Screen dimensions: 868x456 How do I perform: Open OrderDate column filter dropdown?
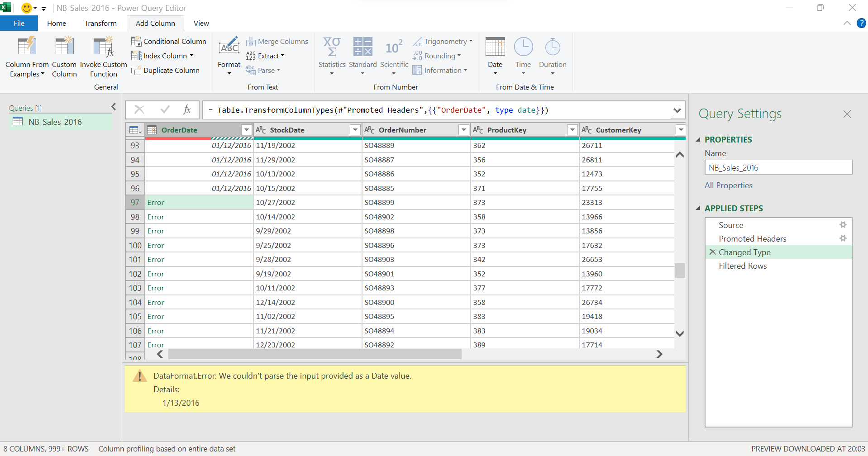coord(246,130)
